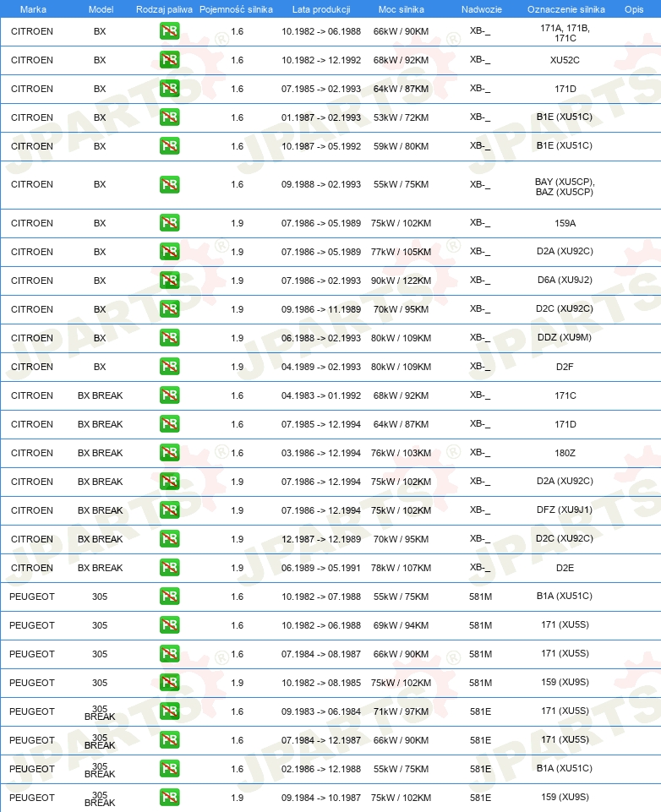
Task: Click fuel icon in D6A (XU9J2) row
Action: [169, 281]
